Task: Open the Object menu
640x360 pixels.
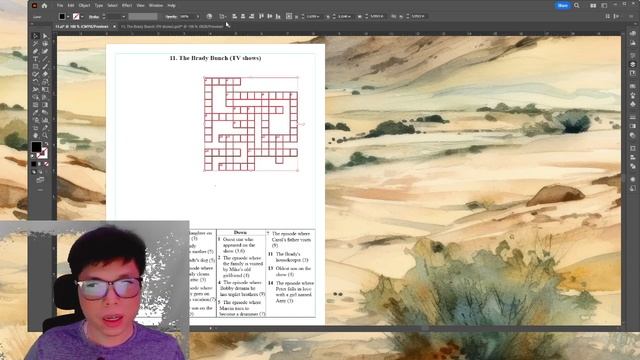Action: (x=84, y=5)
